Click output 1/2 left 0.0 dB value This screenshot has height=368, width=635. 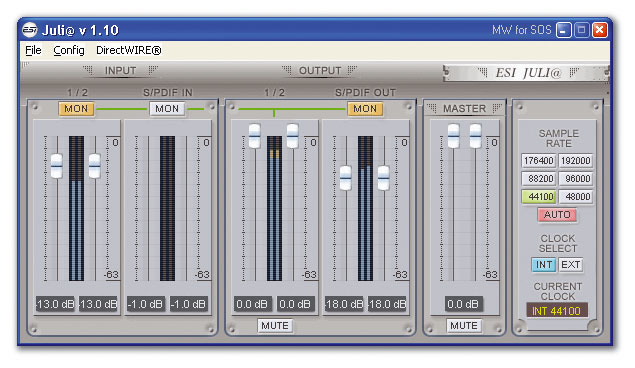click(x=252, y=304)
